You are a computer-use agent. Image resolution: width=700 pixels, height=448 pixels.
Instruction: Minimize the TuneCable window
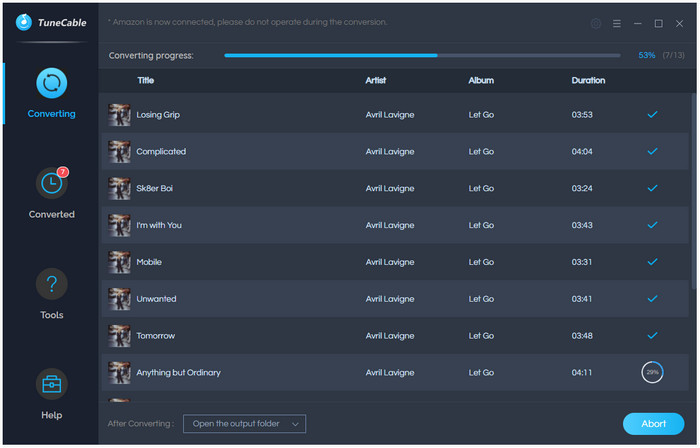click(638, 23)
